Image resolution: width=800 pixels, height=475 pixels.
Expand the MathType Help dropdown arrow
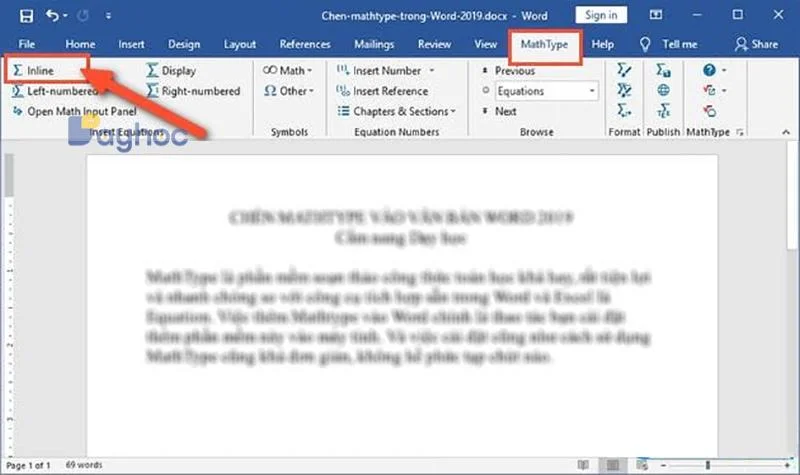(x=724, y=70)
